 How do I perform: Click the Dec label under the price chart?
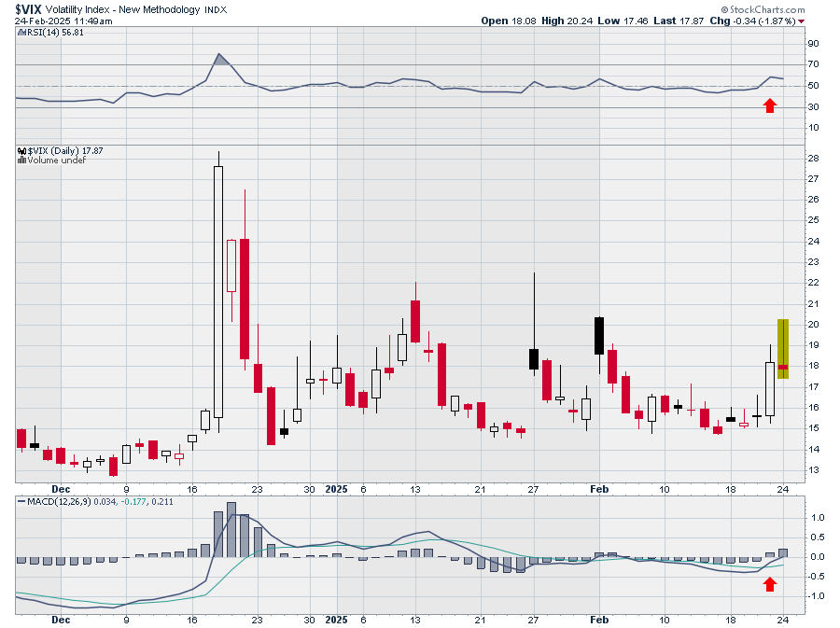point(61,488)
